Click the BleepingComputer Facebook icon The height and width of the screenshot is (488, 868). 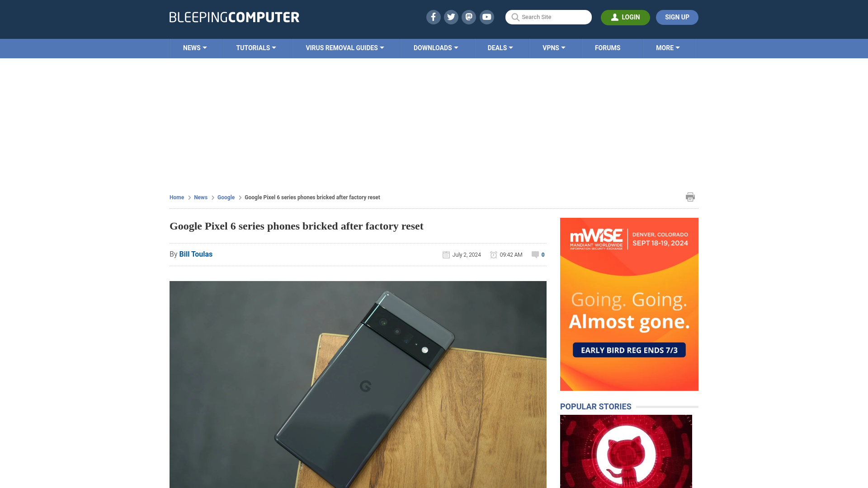coord(434,17)
